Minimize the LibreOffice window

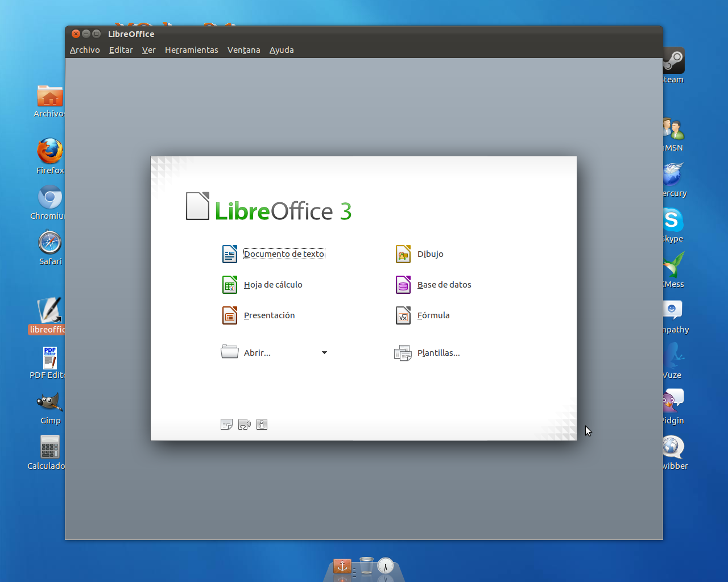pos(86,34)
